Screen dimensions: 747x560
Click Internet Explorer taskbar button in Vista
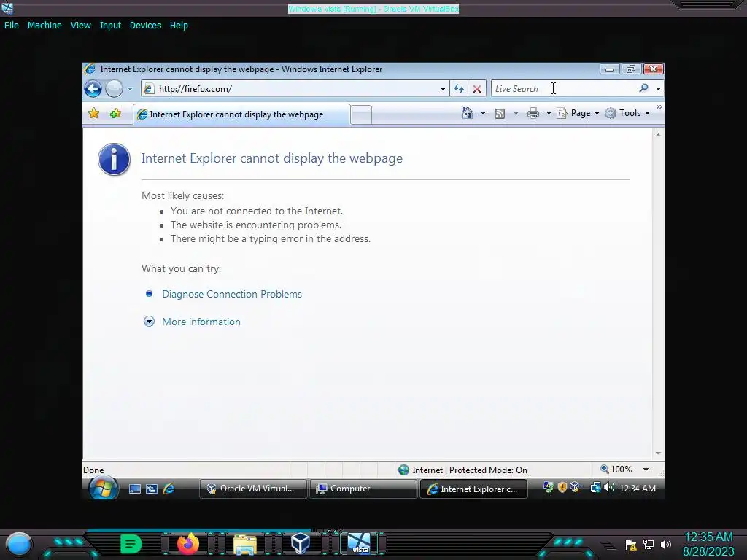pos(473,489)
